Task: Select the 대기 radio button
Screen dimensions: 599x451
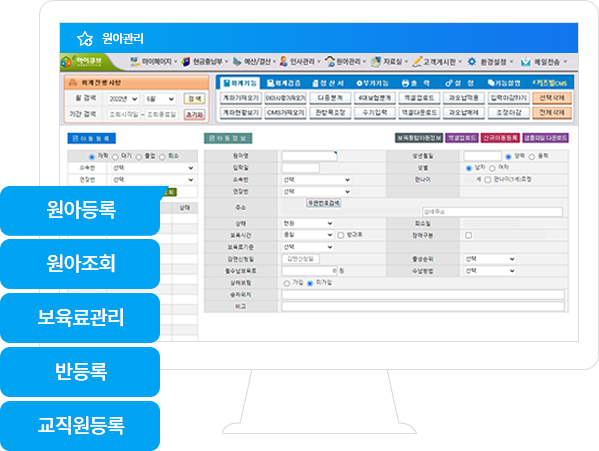Action: (115, 157)
